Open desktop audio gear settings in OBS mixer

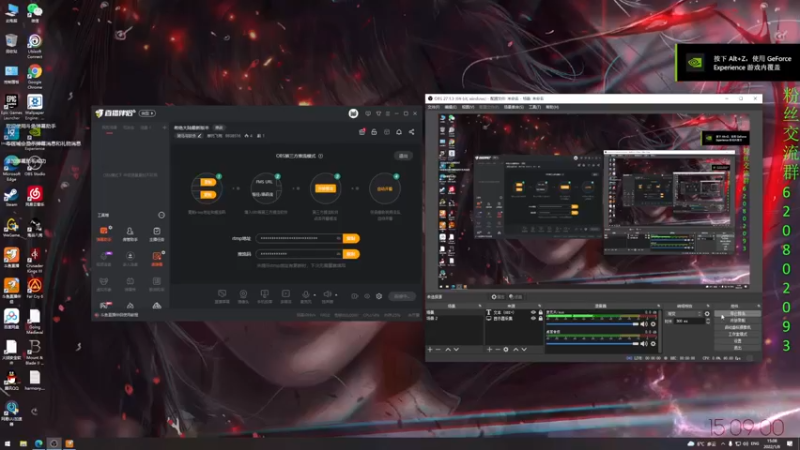tap(653, 343)
